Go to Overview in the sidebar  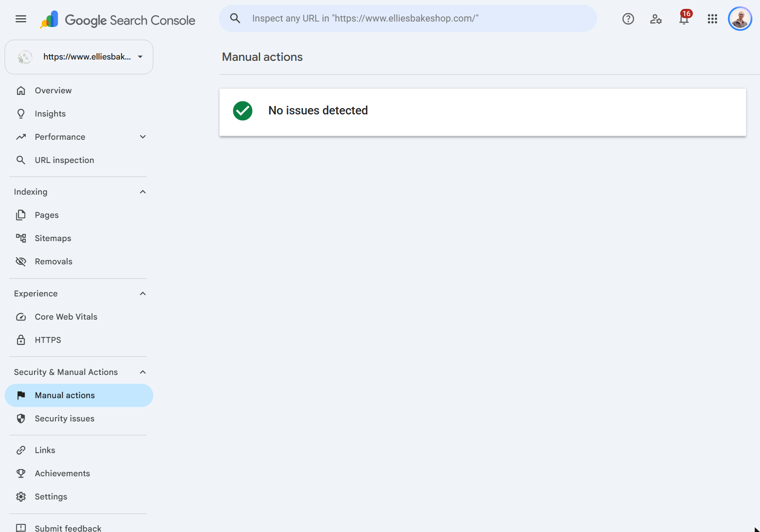(53, 90)
